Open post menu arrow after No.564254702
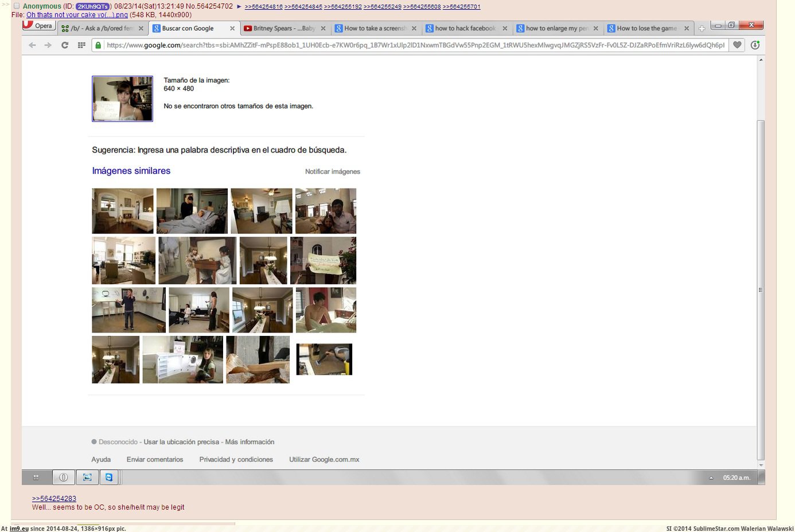This screenshot has width=795, height=532. click(239, 6)
